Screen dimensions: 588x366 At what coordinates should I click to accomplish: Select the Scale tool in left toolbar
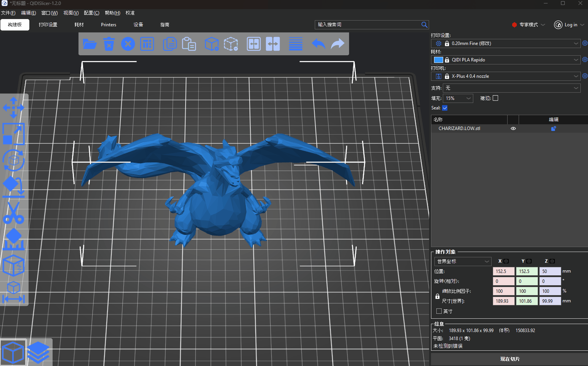[13, 134]
